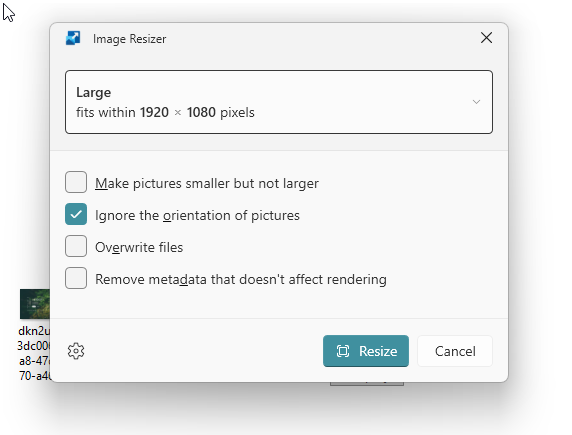Close the Image Resizer dialog
572x435 pixels.
(486, 38)
